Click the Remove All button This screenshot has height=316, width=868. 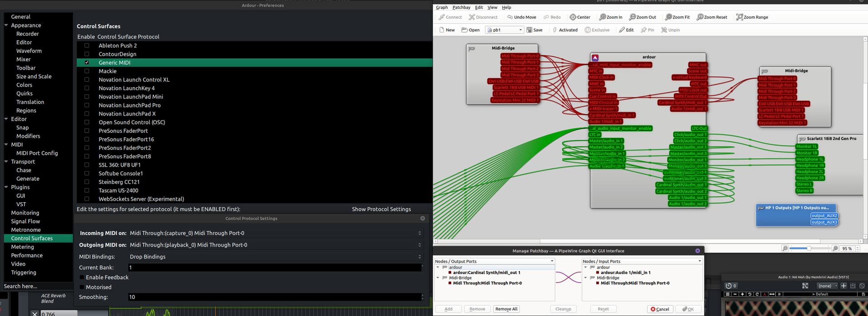pyautogui.click(x=506, y=309)
